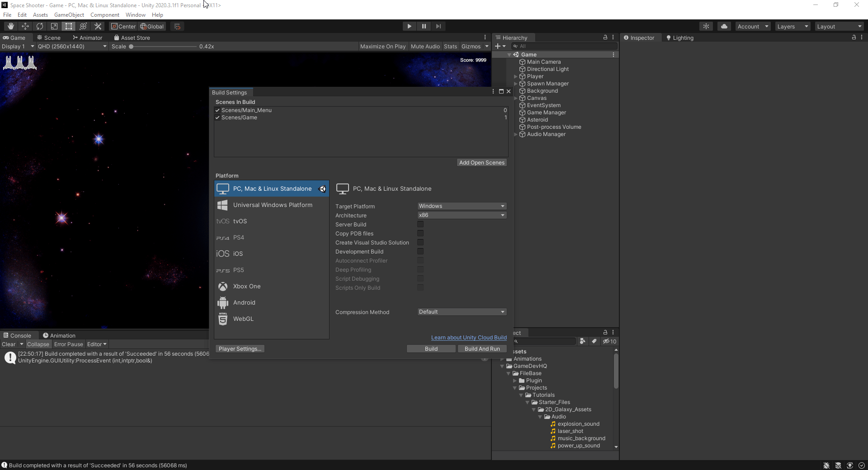Image resolution: width=868 pixels, height=470 pixels.
Task: Search Project by type icon
Action: [x=583, y=341]
